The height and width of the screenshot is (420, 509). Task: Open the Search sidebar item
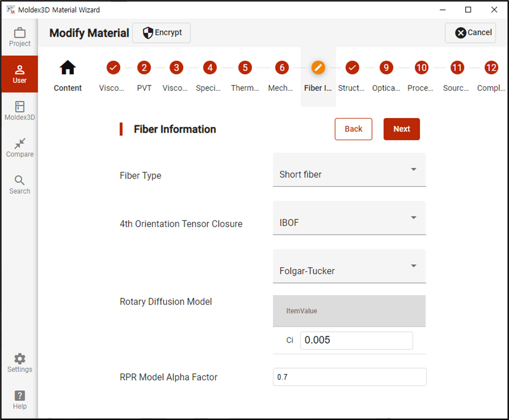[x=19, y=185]
